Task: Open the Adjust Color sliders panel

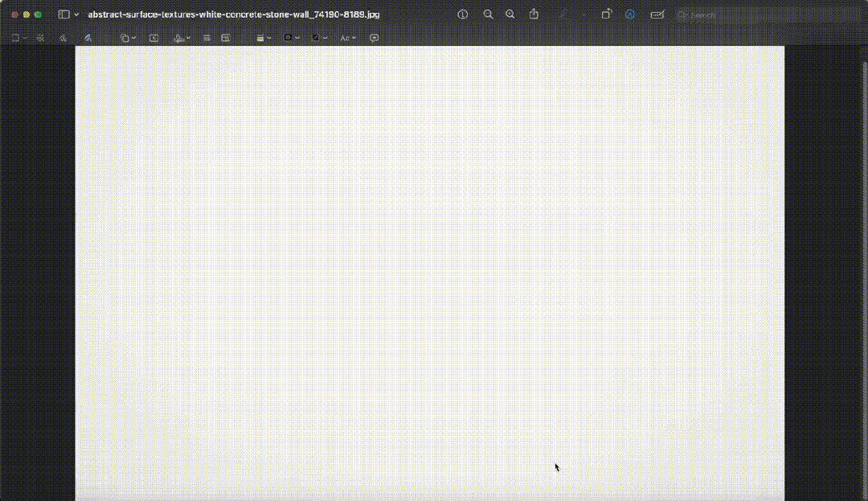Action: [207, 38]
